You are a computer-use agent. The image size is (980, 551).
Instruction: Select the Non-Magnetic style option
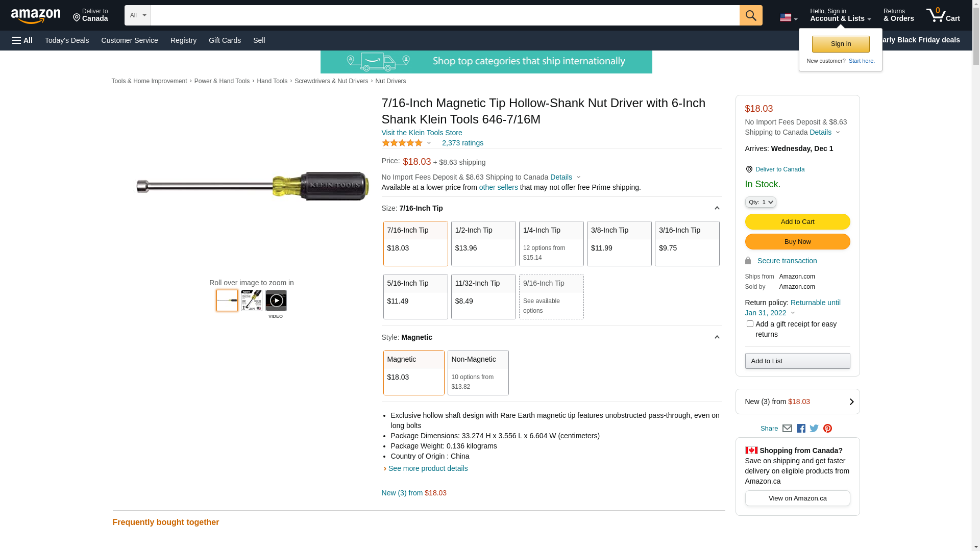(478, 372)
